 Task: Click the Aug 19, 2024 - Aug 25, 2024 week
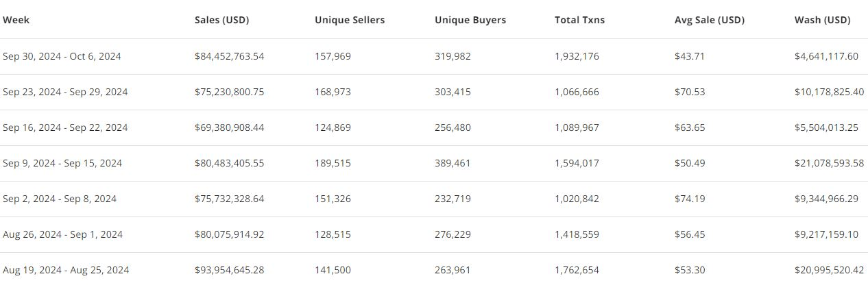[66, 270]
